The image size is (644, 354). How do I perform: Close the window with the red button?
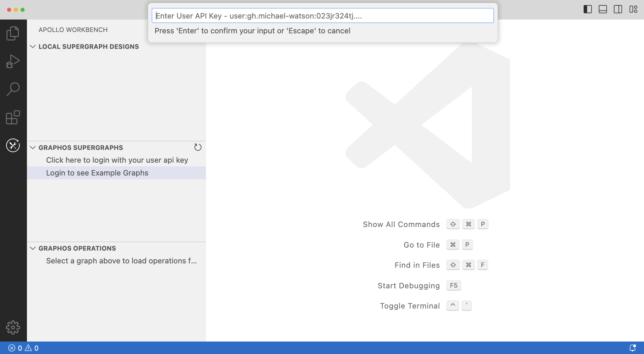point(9,10)
